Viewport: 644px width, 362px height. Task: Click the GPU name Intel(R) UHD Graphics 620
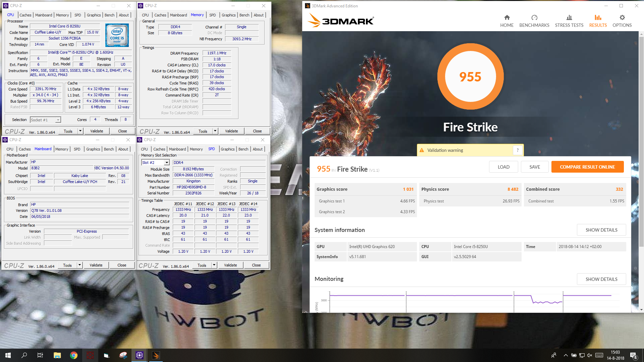tap(372, 246)
